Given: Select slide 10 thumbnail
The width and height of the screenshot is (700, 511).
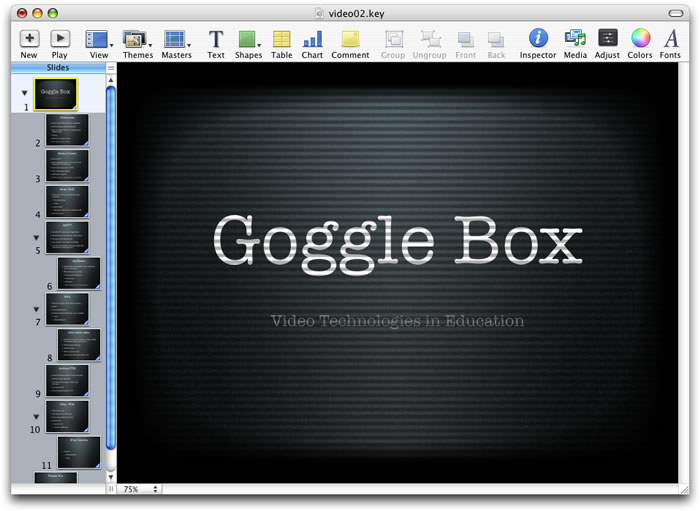Looking at the screenshot, I should coord(67,416).
